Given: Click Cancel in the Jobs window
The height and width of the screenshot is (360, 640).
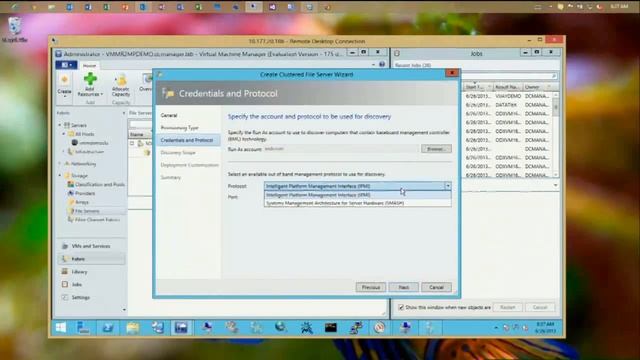Looking at the screenshot, I should tap(540, 307).
